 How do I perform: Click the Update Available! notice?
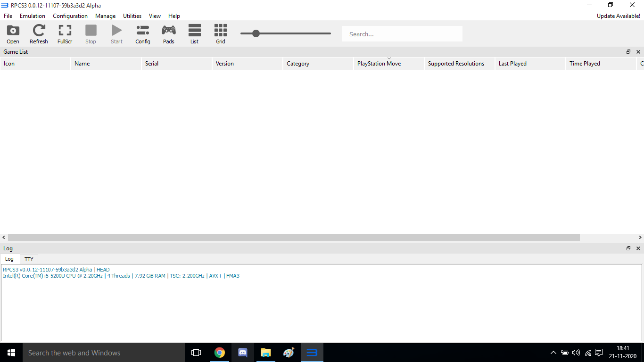619,16
